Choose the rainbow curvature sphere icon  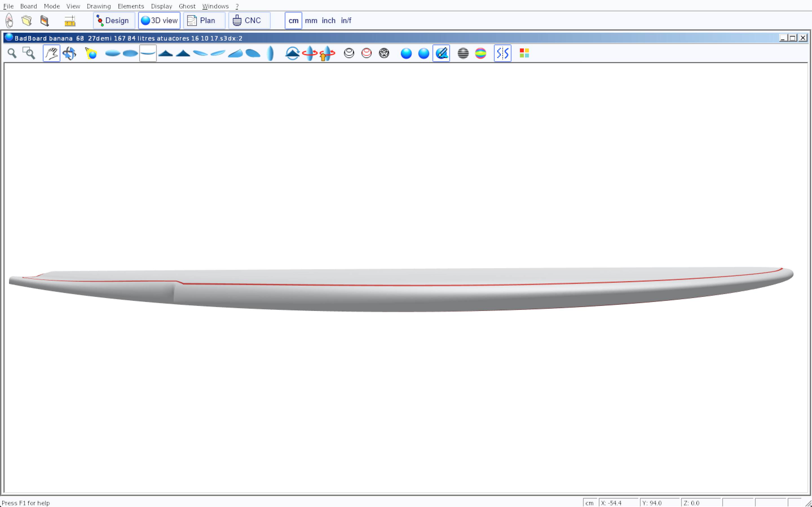coord(480,53)
